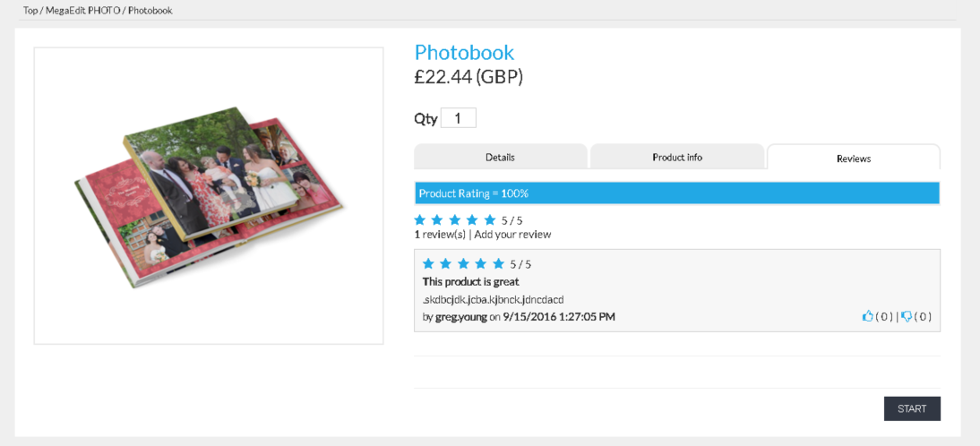Select the Reviews tab

[x=853, y=158]
